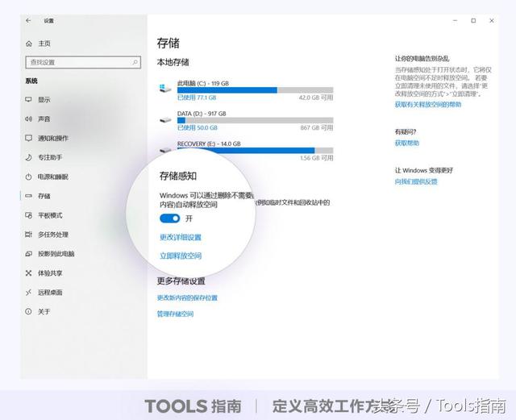The height and width of the screenshot is (420, 516).
Task: Click 867 GB 可用 text
Action: [317, 127]
